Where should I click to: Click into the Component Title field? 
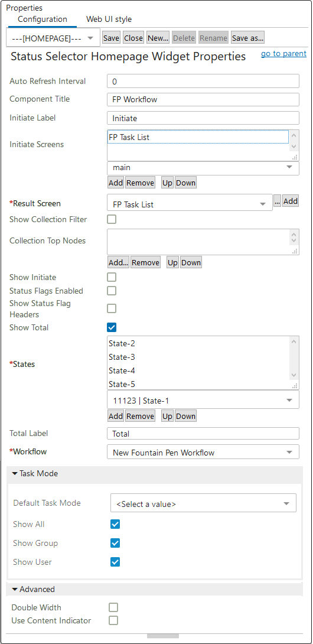tap(203, 99)
